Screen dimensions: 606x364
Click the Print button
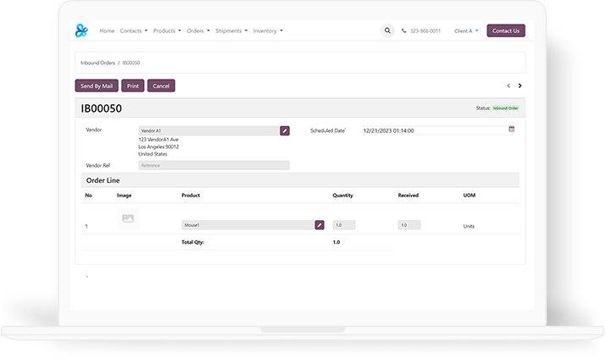(x=132, y=85)
